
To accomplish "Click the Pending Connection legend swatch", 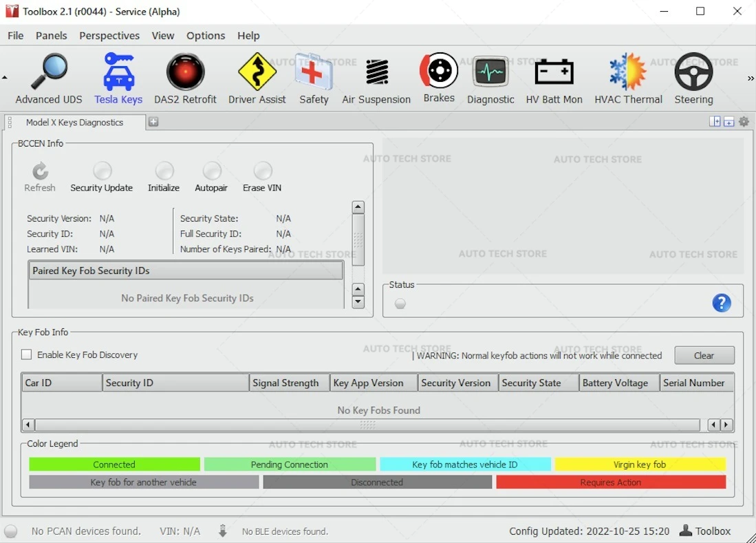I will tap(290, 465).
